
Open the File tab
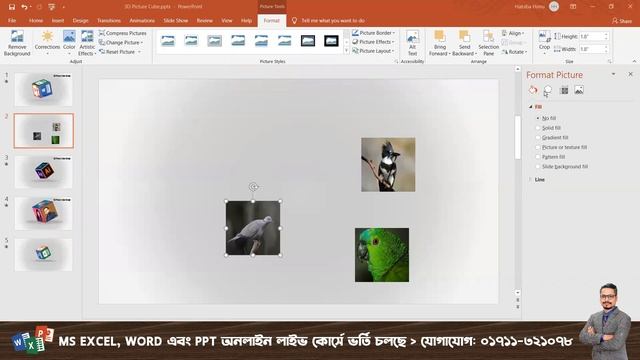point(12,20)
